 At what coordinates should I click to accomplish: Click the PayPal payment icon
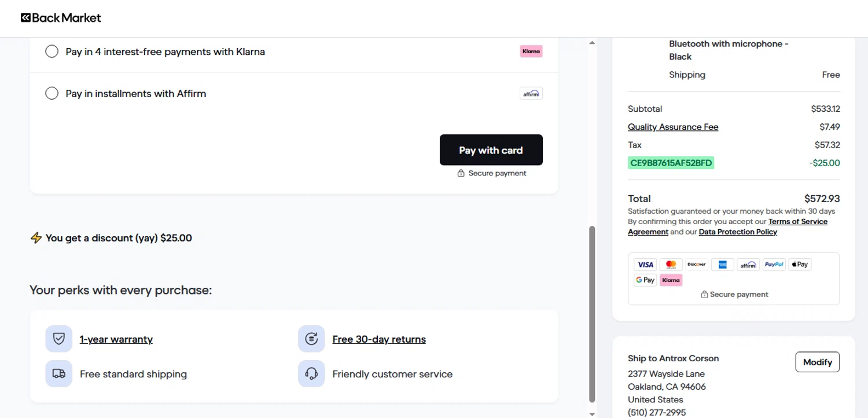pos(774,265)
